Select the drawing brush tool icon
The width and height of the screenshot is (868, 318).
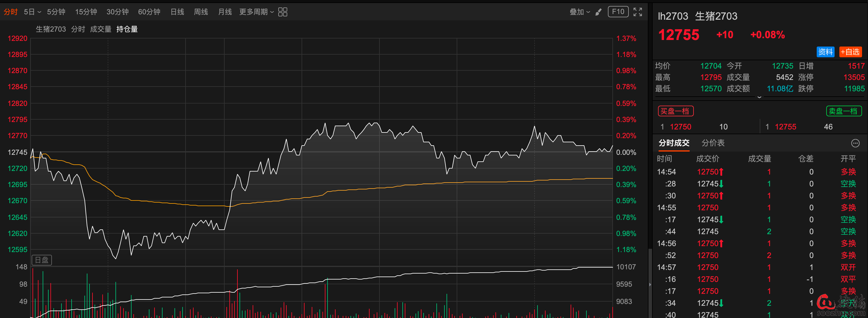click(598, 12)
